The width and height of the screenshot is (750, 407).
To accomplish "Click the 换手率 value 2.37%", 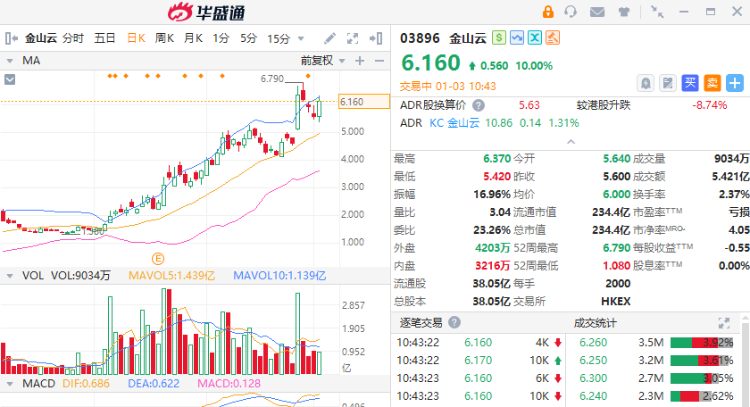I will (x=734, y=194).
